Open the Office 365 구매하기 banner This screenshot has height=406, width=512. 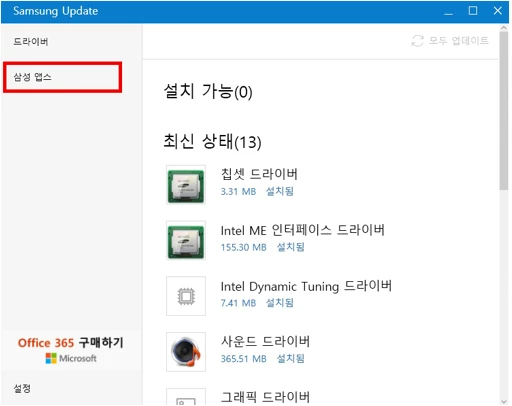coord(71,350)
